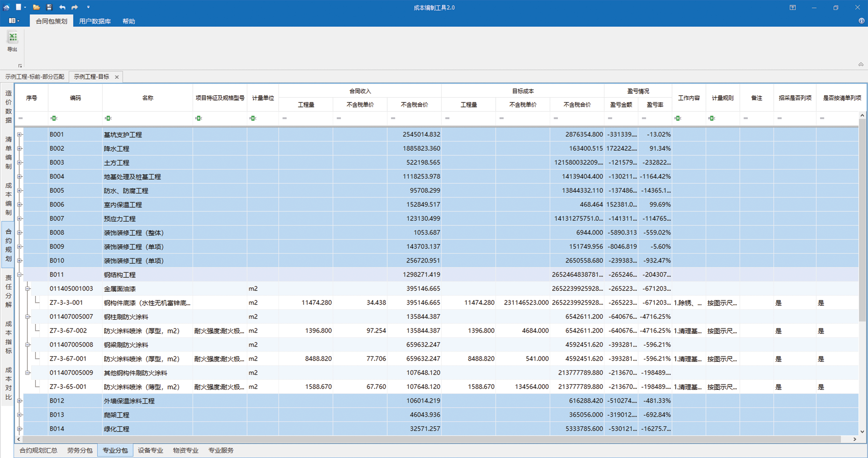Close the 示例工程-目标 tab
This screenshot has width=868, height=458.
pos(117,77)
